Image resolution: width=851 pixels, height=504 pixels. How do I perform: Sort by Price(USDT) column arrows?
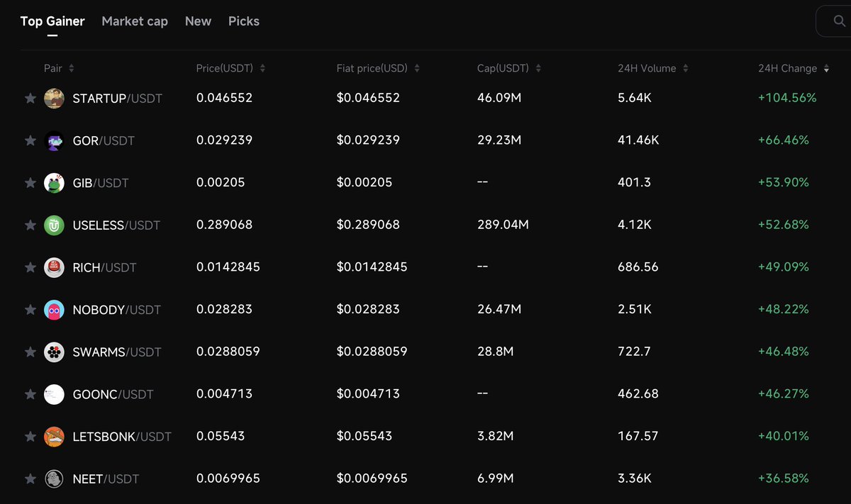click(x=263, y=69)
